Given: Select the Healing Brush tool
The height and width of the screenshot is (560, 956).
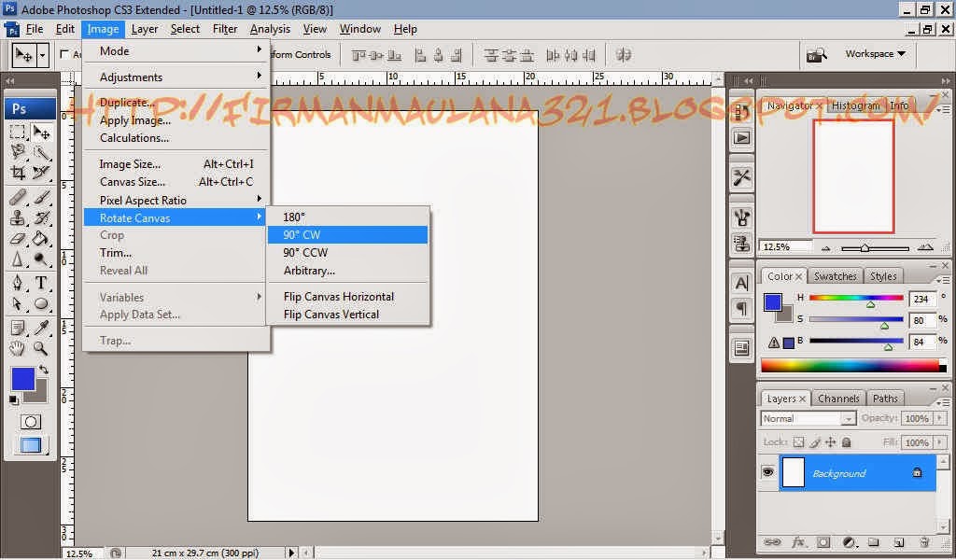Looking at the screenshot, I should coord(18,197).
